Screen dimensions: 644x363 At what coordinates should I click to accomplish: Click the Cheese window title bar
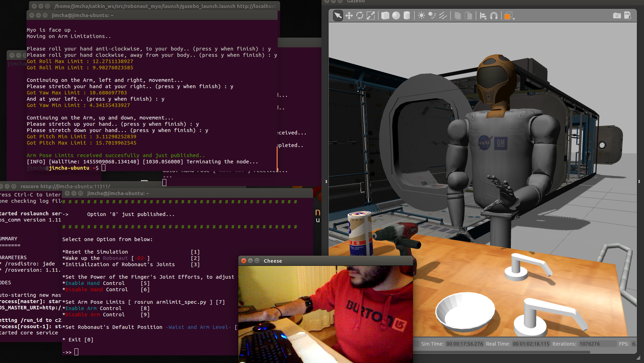[x=326, y=261]
